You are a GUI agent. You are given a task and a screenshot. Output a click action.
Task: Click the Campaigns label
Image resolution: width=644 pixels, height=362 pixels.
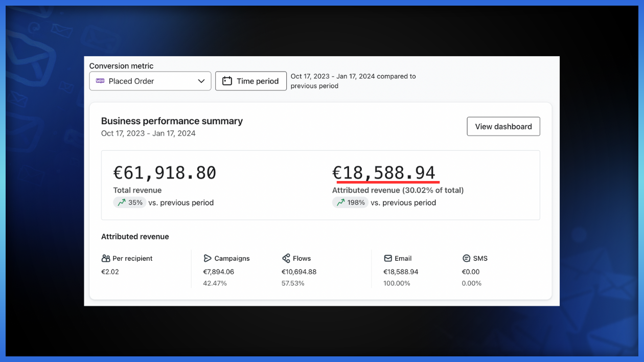click(232, 258)
